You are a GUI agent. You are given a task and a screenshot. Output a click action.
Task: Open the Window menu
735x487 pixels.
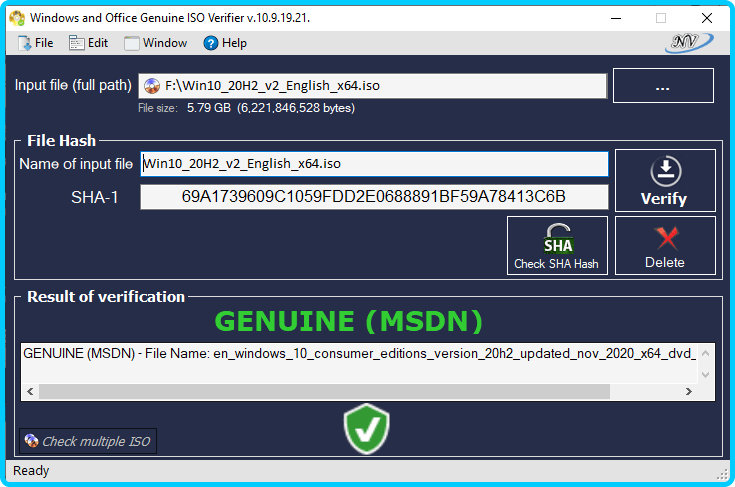coord(156,43)
